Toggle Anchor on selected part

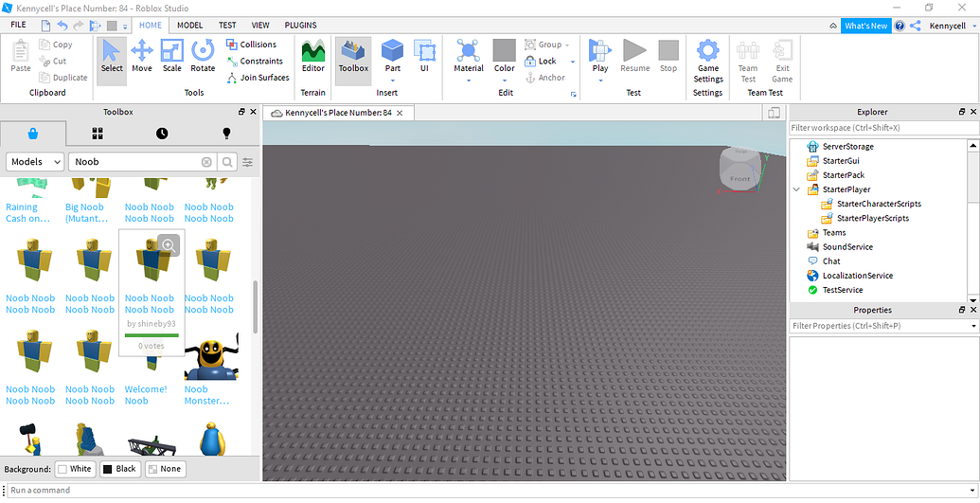point(545,78)
